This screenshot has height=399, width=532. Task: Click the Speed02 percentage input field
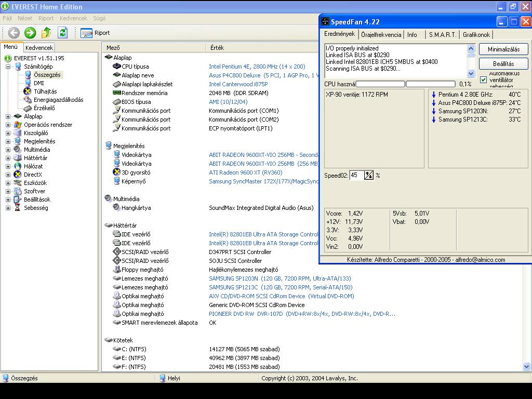click(x=356, y=175)
